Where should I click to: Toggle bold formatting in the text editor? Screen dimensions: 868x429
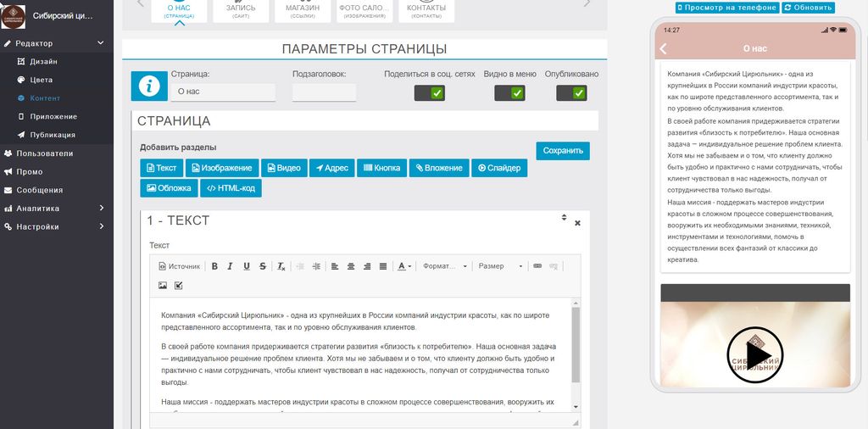click(x=214, y=266)
